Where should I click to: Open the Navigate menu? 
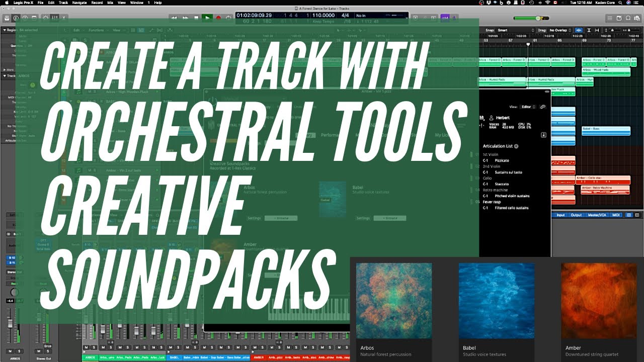click(79, 3)
